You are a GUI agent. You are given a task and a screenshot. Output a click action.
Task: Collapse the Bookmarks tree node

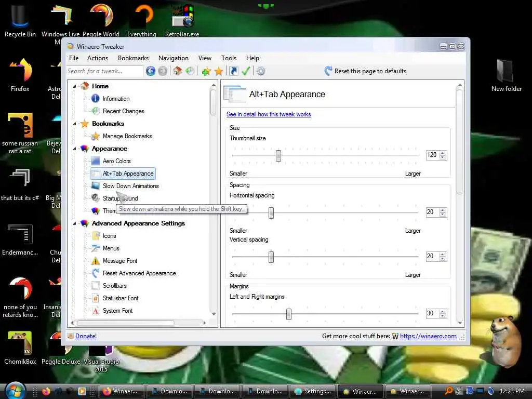pyautogui.click(x=74, y=124)
